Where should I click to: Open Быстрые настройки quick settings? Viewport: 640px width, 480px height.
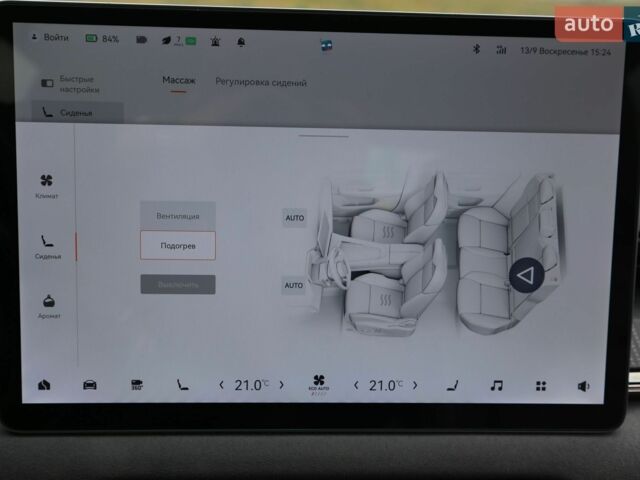coord(70,84)
